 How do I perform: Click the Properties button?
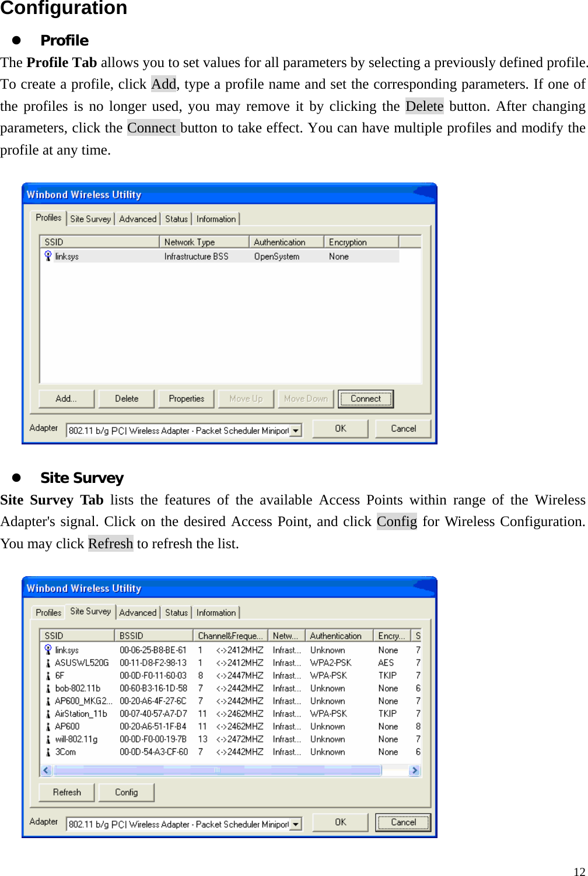pos(185,398)
